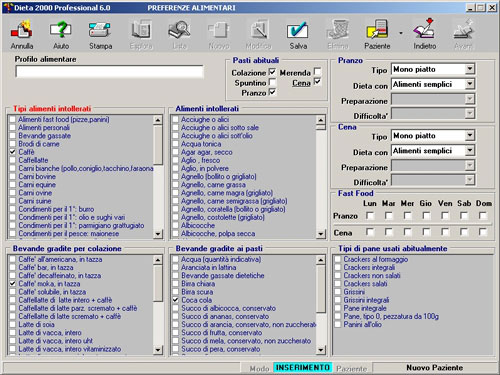This screenshot has height=375, width=500.
Task: Uncheck Caffè in intolerated food types
Action: [13, 152]
